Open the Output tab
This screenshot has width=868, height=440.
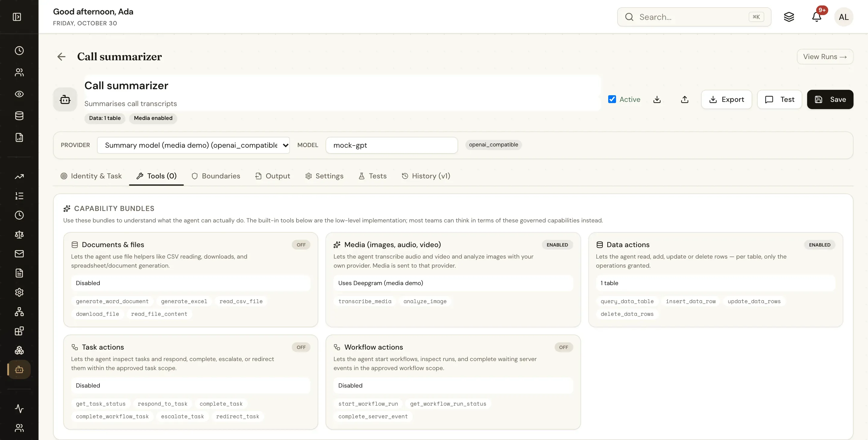[x=272, y=176]
